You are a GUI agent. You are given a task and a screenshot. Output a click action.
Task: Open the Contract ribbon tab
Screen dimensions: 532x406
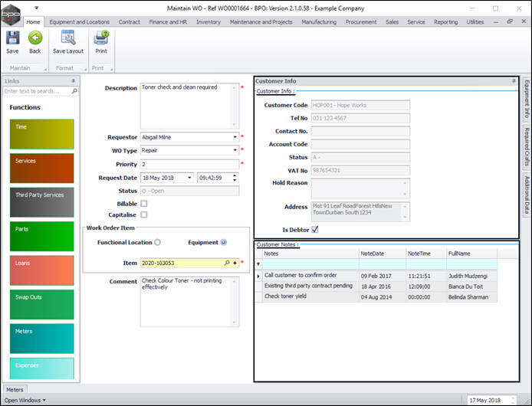pyautogui.click(x=130, y=21)
